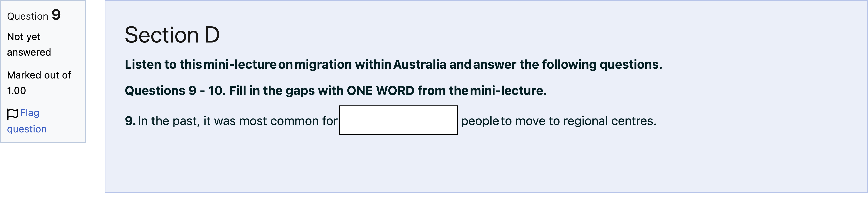Click the bold '9.' question number
Viewport: 868px width, 206px height.
[130, 121]
